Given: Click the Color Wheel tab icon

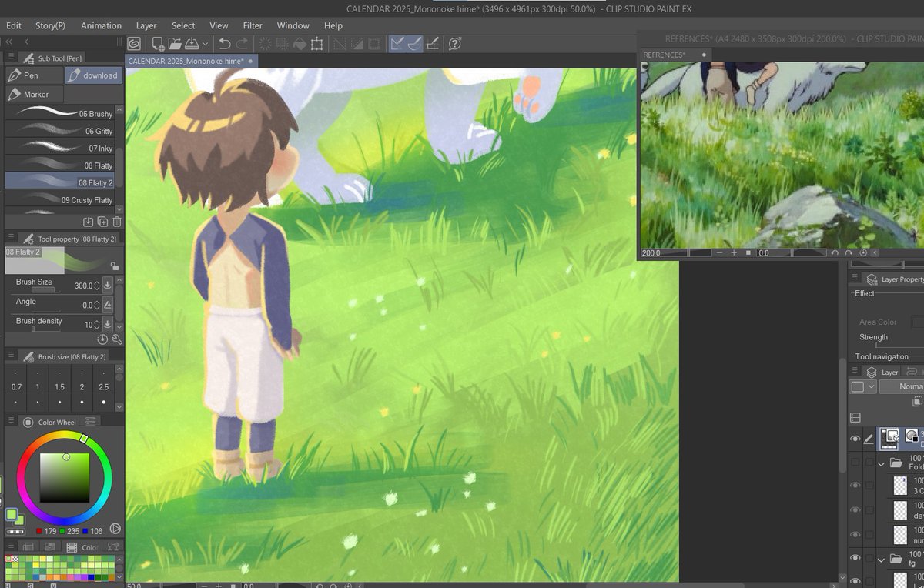Looking at the screenshot, I should click(x=28, y=422).
